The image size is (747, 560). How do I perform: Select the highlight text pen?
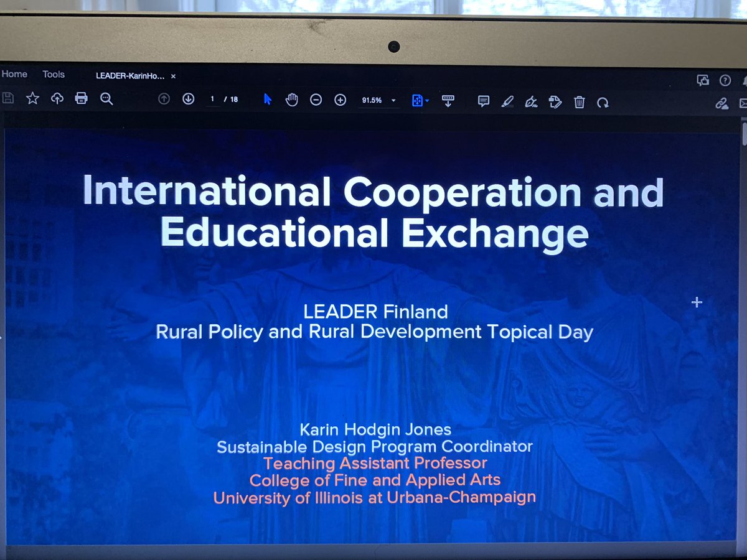[x=508, y=101]
